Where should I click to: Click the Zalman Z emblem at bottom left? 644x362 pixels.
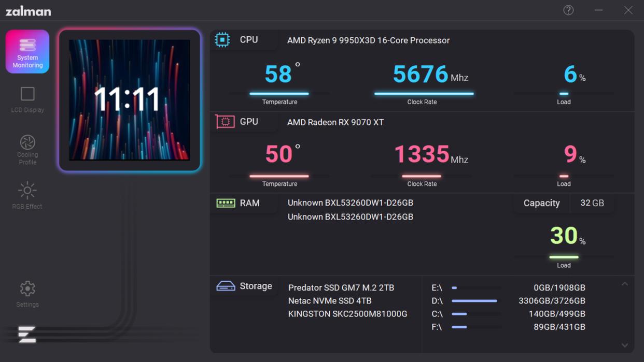[27, 334]
